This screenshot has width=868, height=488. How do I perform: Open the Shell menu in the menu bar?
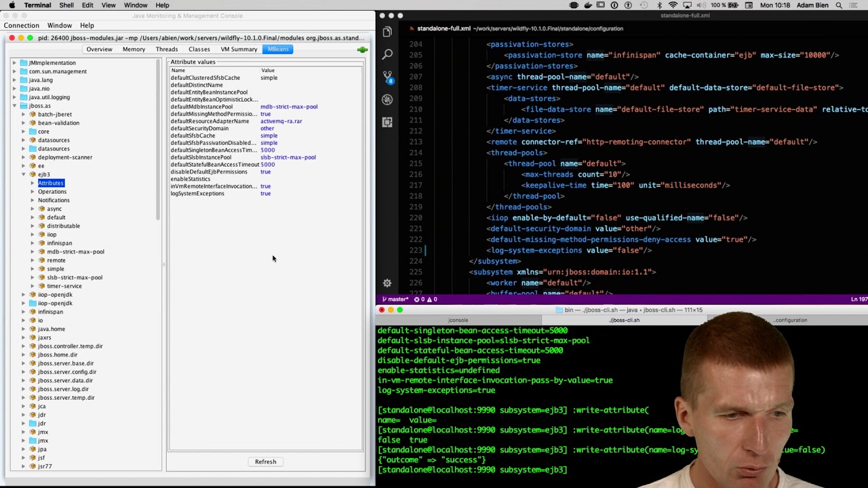(66, 5)
